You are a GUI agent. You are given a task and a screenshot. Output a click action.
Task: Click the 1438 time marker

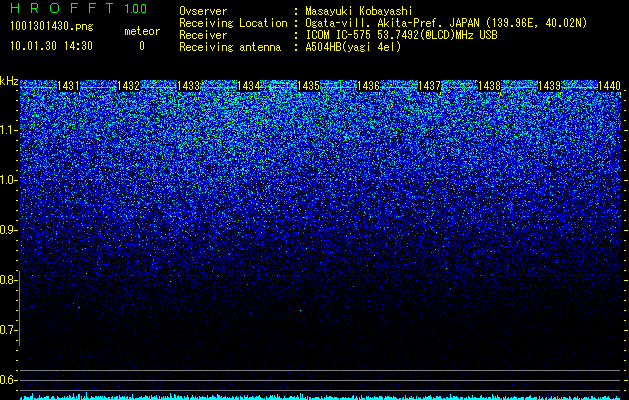[x=489, y=86]
